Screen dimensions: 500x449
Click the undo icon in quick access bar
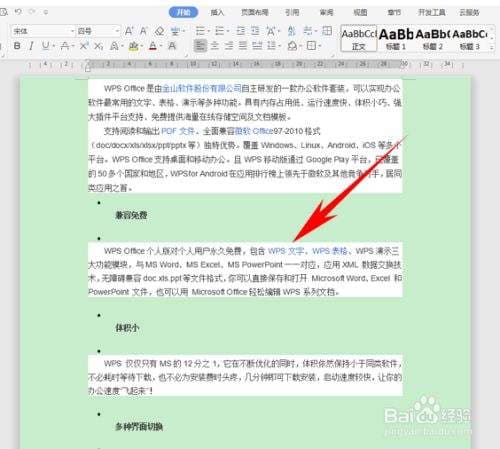click(18, 12)
